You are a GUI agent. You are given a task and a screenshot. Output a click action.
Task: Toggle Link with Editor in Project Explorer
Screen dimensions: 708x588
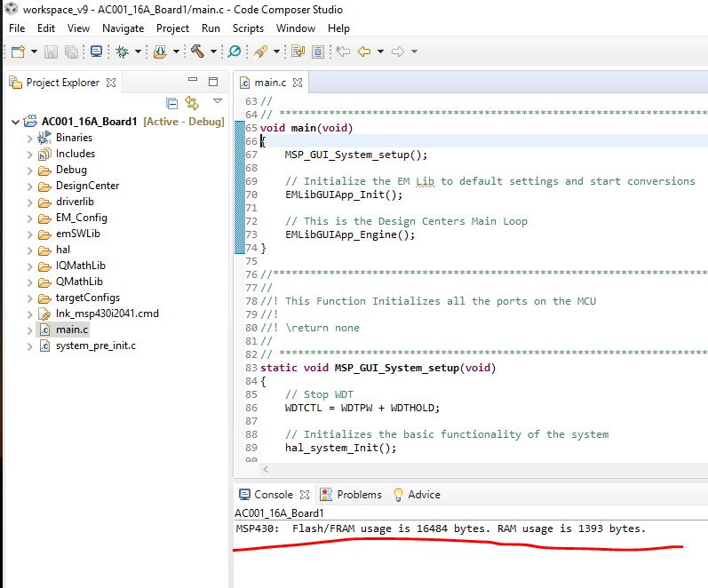click(191, 103)
